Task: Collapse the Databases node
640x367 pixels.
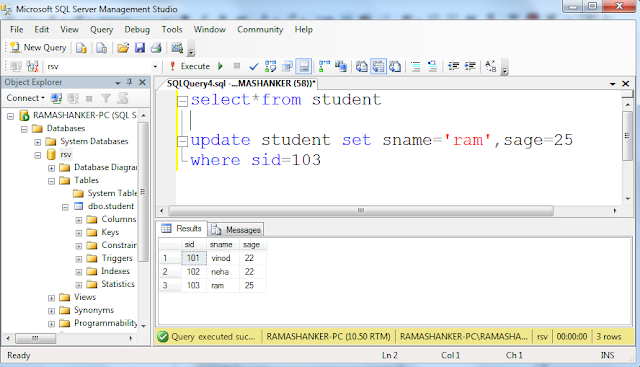Action: pos(24,129)
